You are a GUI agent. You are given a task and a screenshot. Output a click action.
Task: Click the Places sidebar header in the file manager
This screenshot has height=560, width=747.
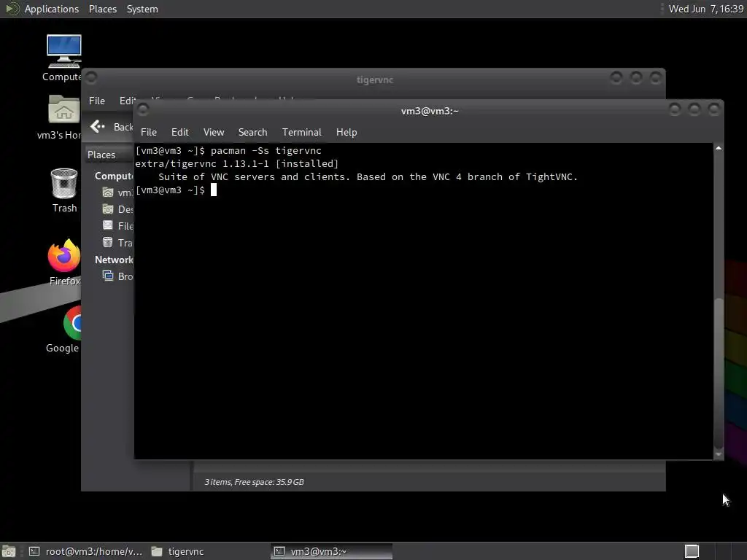tap(109, 155)
